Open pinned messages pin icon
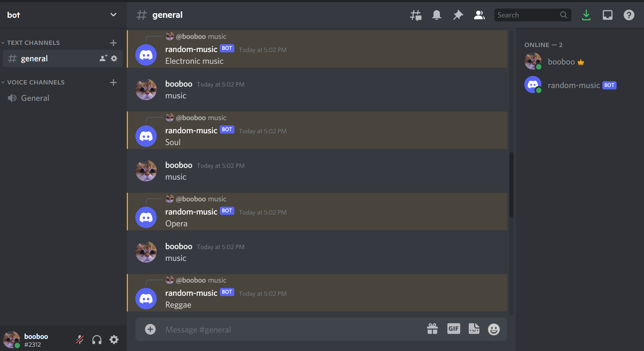 [458, 15]
